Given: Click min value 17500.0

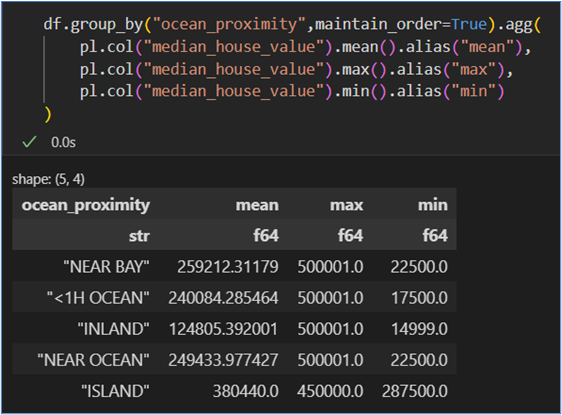Looking at the screenshot, I should pos(419,298).
